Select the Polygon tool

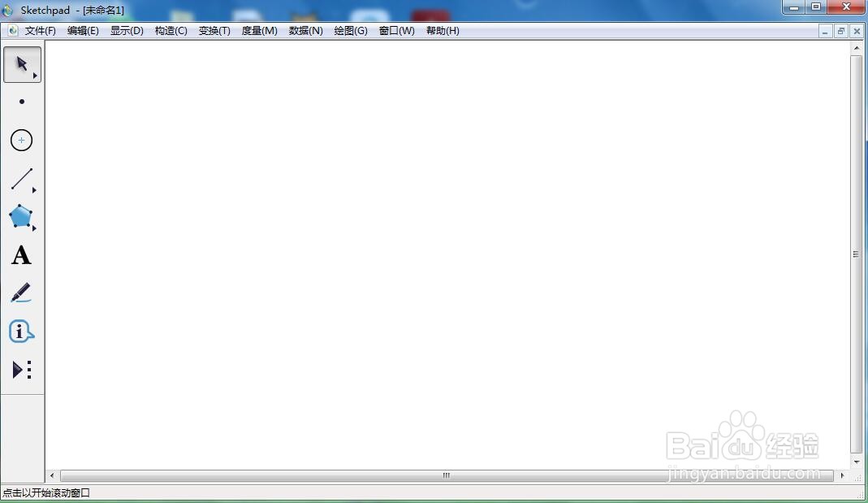point(22,217)
